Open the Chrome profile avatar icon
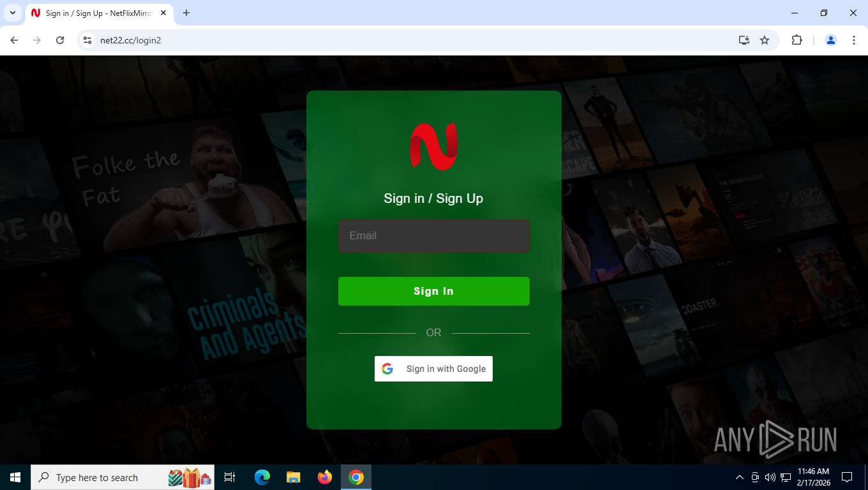868x490 pixels. pyautogui.click(x=831, y=40)
